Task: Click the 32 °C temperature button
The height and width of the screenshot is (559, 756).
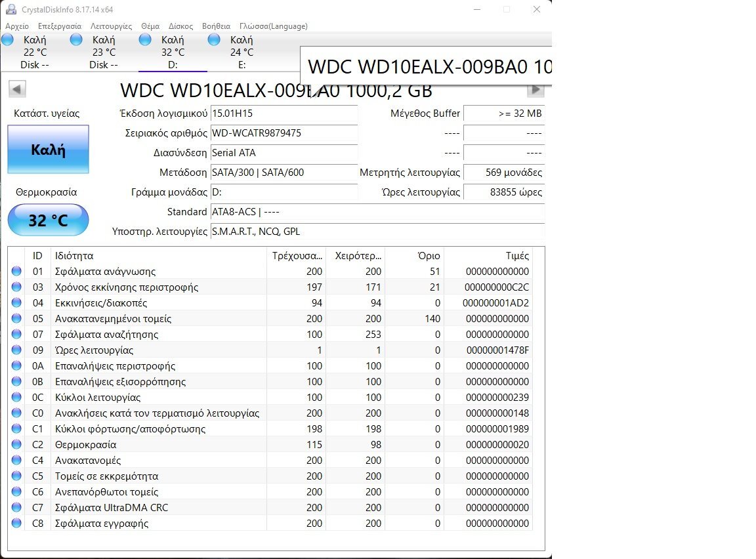Action: (x=48, y=220)
